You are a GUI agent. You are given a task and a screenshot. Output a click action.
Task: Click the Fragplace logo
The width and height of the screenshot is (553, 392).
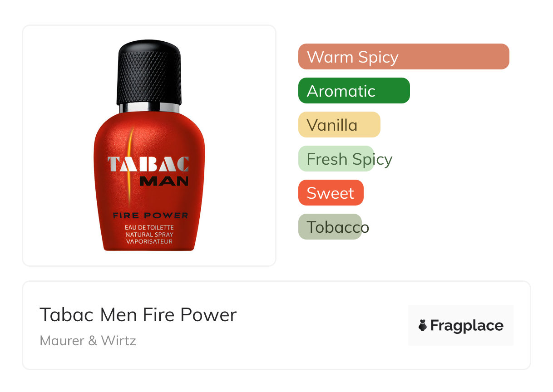click(461, 325)
